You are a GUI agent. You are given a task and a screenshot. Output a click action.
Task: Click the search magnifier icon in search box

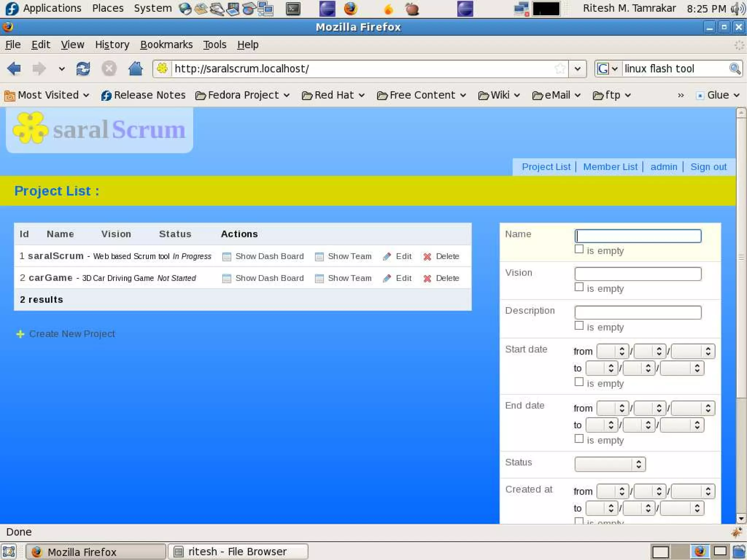(735, 69)
